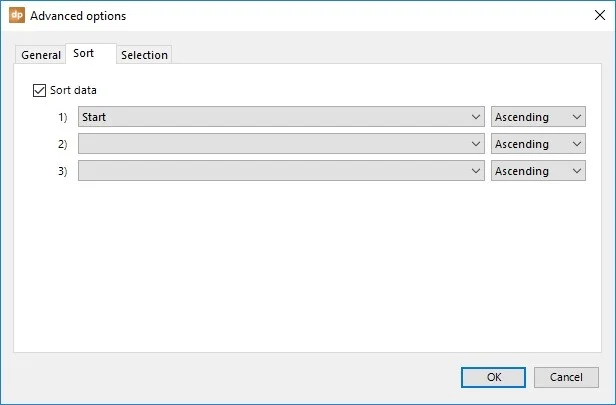The height and width of the screenshot is (405, 616).
Task: Click the dp application icon in title bar
Action: pos(17,15)
